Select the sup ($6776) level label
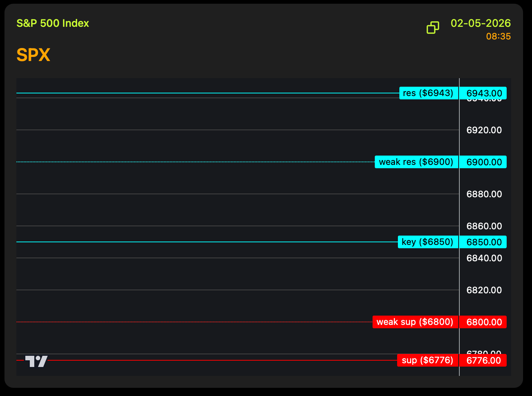 coord(427,360)
